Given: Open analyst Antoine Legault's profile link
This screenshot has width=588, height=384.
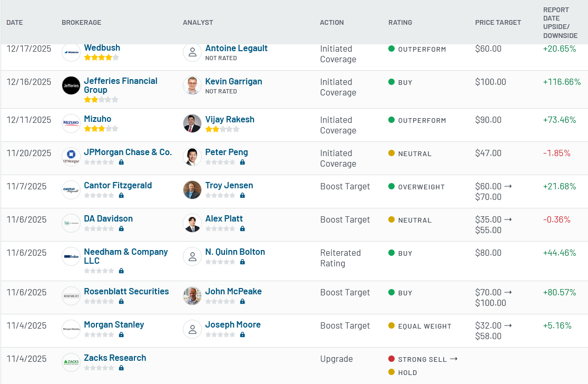Looking at the screenshot, I should click(236, 48).
